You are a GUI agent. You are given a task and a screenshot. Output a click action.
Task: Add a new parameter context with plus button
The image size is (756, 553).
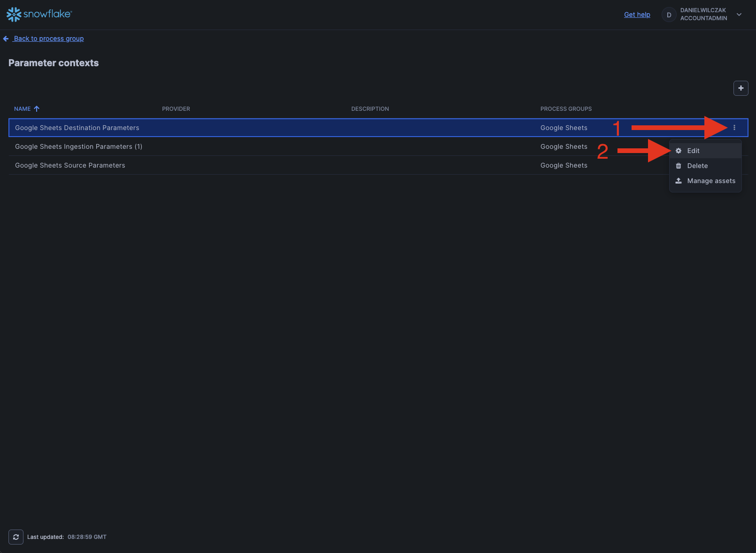[741, 88]
